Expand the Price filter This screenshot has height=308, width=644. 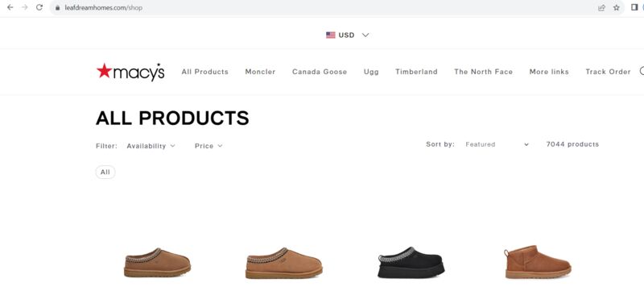(208, 146)
